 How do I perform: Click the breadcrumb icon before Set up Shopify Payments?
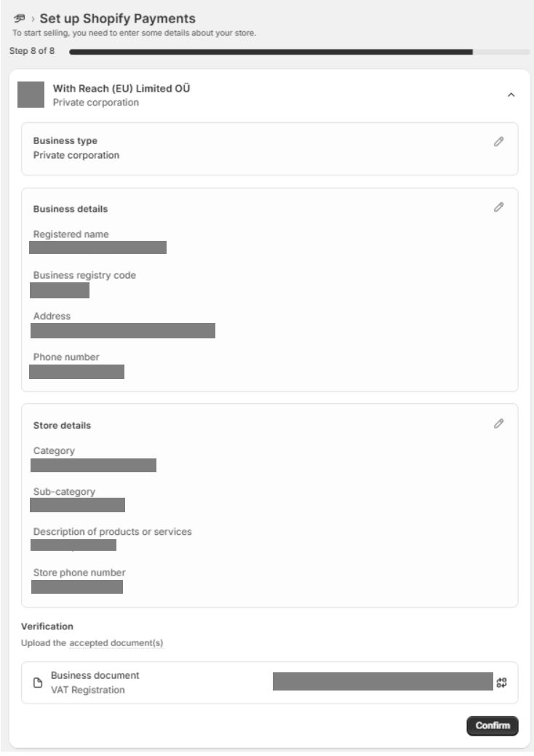click(x=20, y=18)
